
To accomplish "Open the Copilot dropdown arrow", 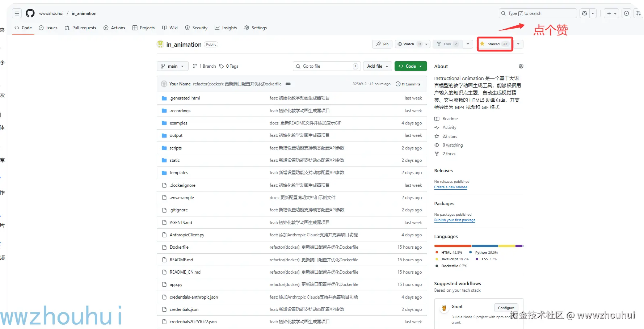I will [593, 13].
